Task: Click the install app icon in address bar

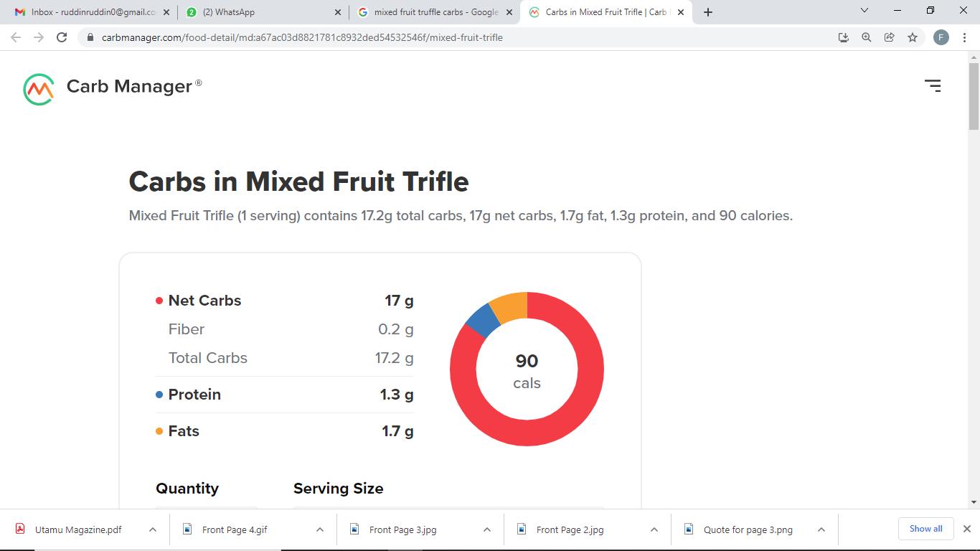Action: click(x=844, y=37)
